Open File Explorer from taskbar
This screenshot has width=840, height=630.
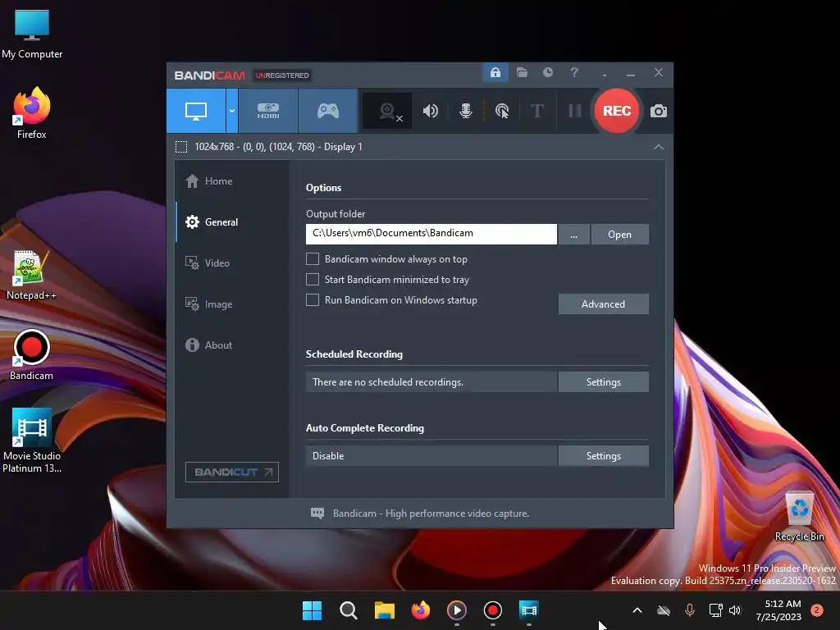384,610
